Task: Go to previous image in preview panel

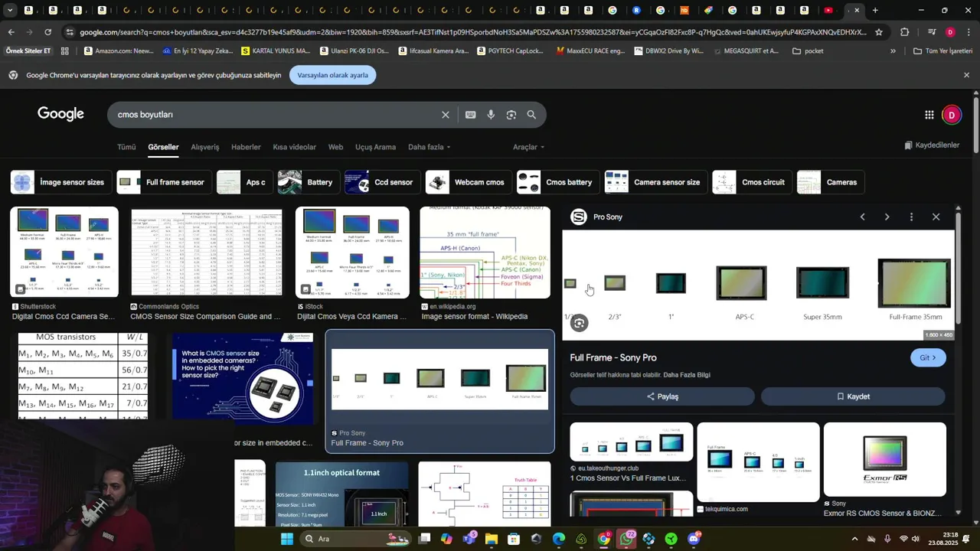Action: click(x=862, y=217)
